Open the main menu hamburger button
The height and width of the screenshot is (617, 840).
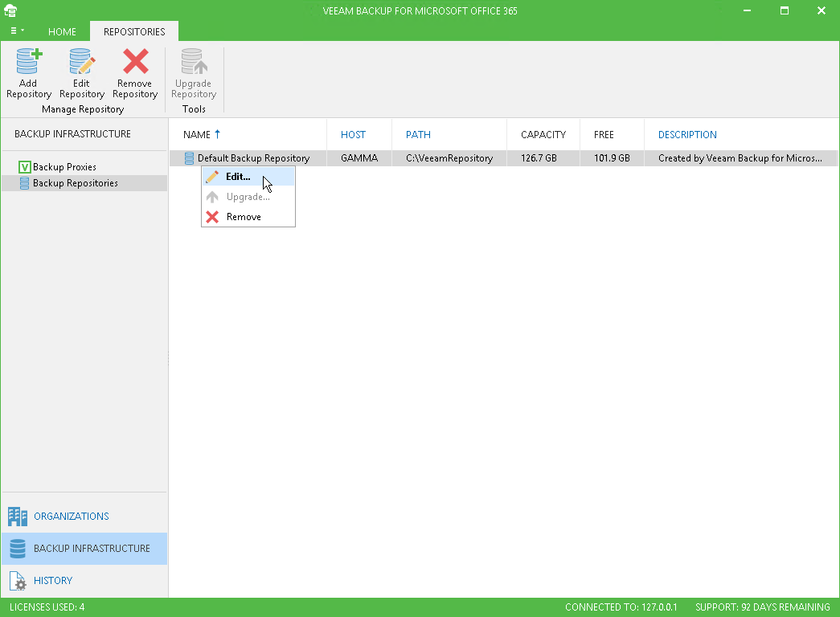pyautogui.click(x=17, y=31)
